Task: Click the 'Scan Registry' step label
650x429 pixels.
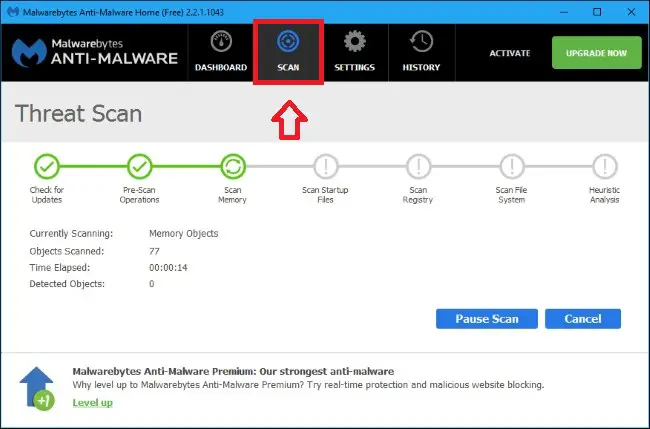Action: pyautogui.click(x=418, y=195)
